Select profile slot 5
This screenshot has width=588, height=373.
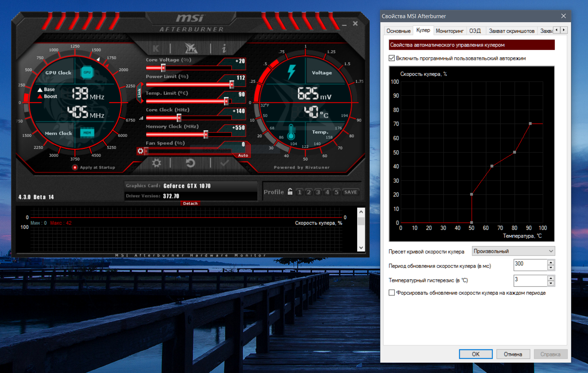[336, 192]
